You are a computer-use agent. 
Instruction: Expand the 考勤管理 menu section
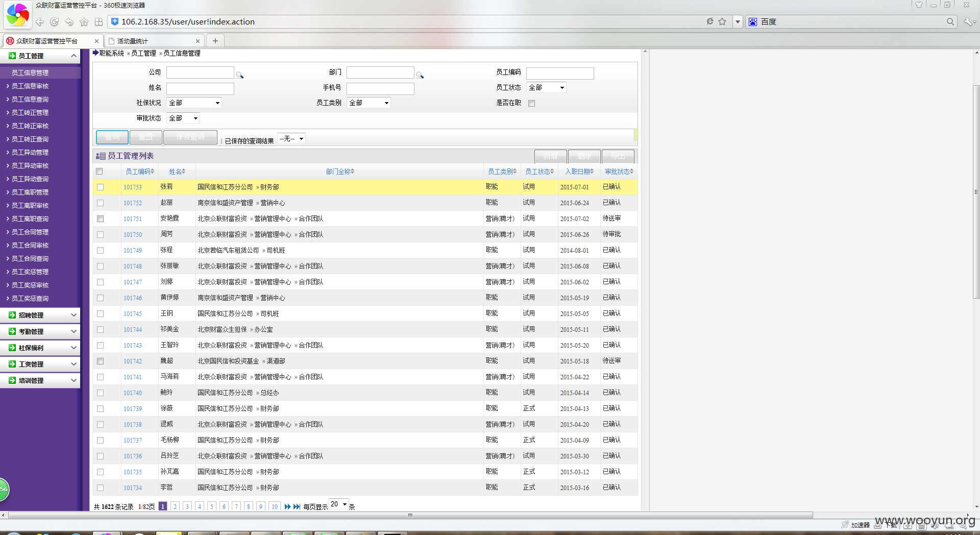click(40, 331)
